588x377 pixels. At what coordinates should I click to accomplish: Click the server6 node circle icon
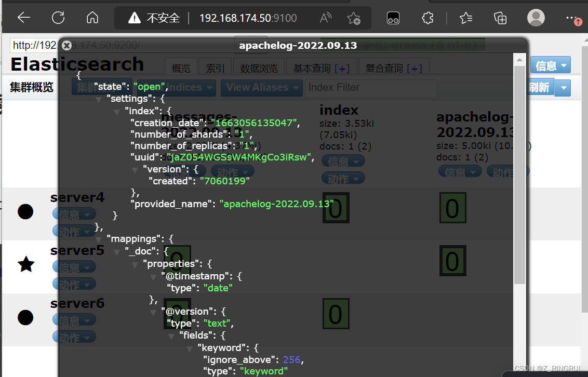point(25,318)
